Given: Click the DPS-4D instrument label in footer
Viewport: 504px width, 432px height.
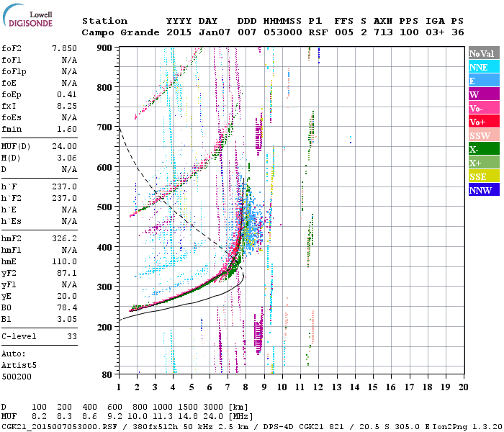Looking at the screenshot, I should pos(279,427).
